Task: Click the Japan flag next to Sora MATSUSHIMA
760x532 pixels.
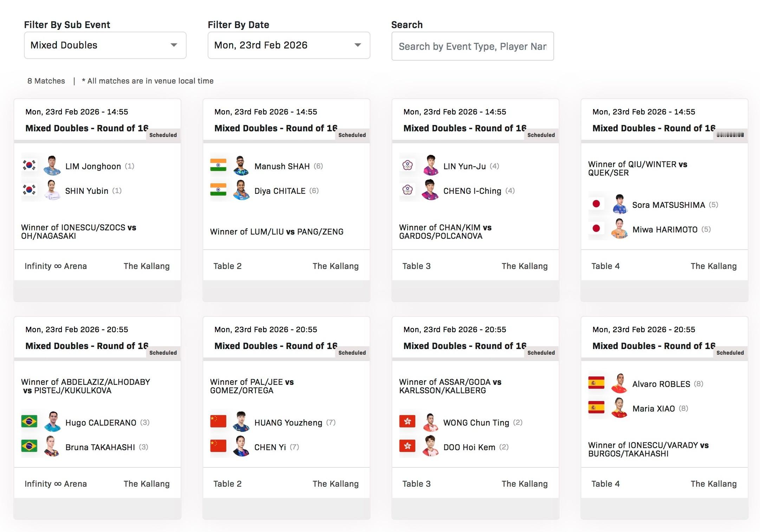Action: (x=596, y=204)
